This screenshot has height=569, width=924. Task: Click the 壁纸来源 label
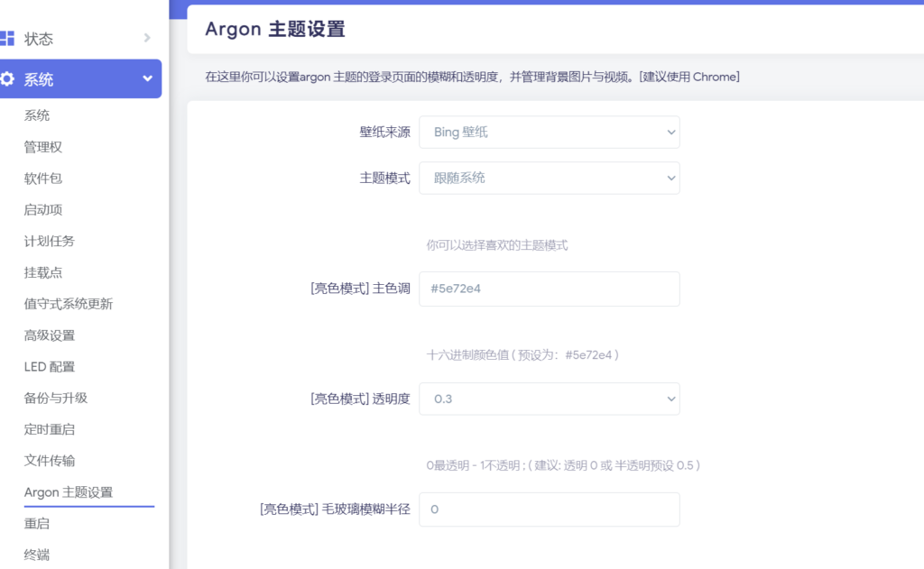coord(384,132)
